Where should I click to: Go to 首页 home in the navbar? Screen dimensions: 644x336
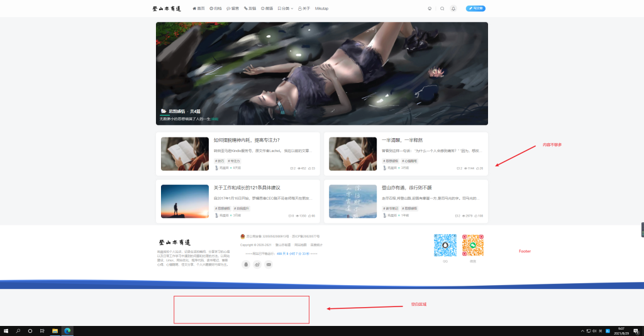click(x=199, y=8)
